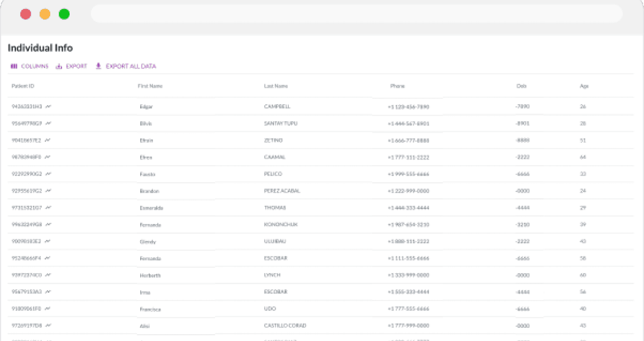Sort by the Patient ID column header
Viewport: 644px width, 341px height.
[x=23, y=86]
